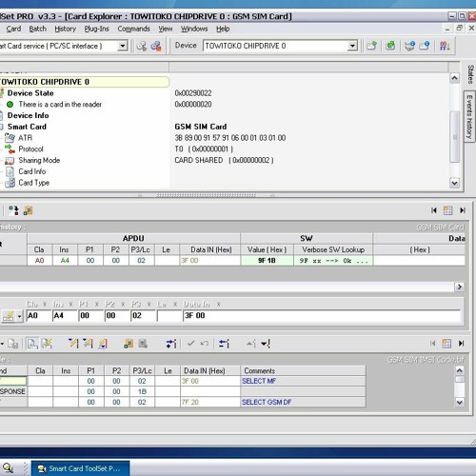Click the device panel vertical scrollbar thumb
476x476 pixels.
click(x=455, y=137)
